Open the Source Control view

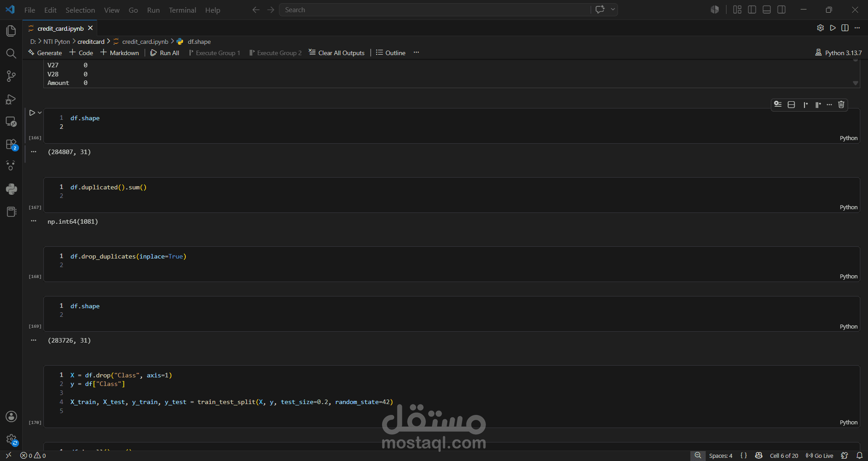(x=11, y=76)
